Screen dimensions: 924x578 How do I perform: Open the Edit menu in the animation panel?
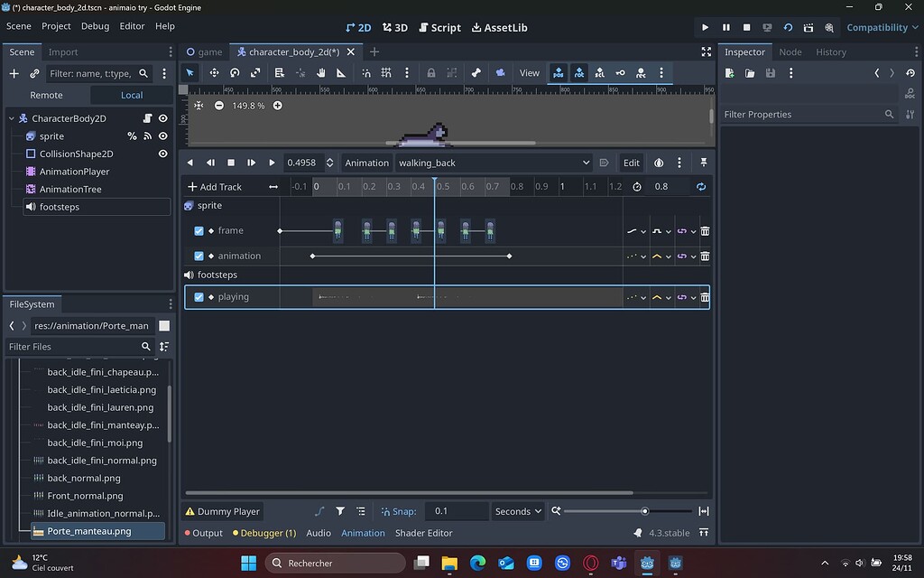(x=631, y=163)
